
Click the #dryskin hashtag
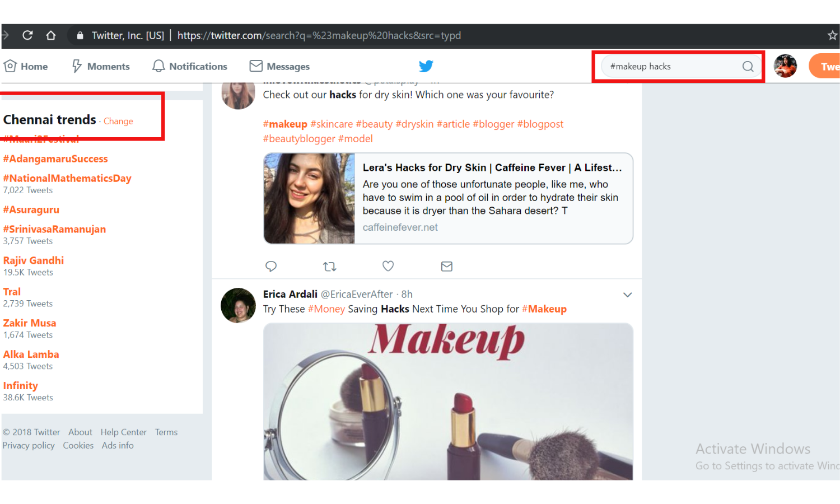415,124
